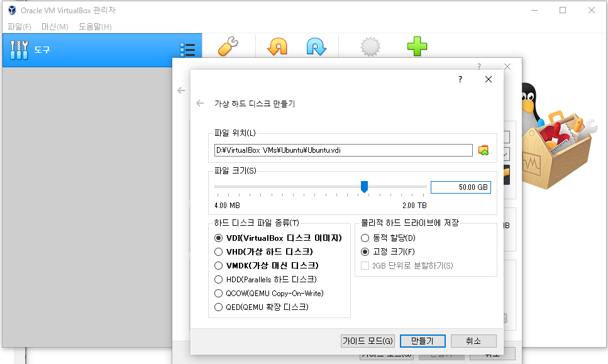Screen dimensions: 608x364
Task: Open the 파일(F) menu
Action: 19,27
